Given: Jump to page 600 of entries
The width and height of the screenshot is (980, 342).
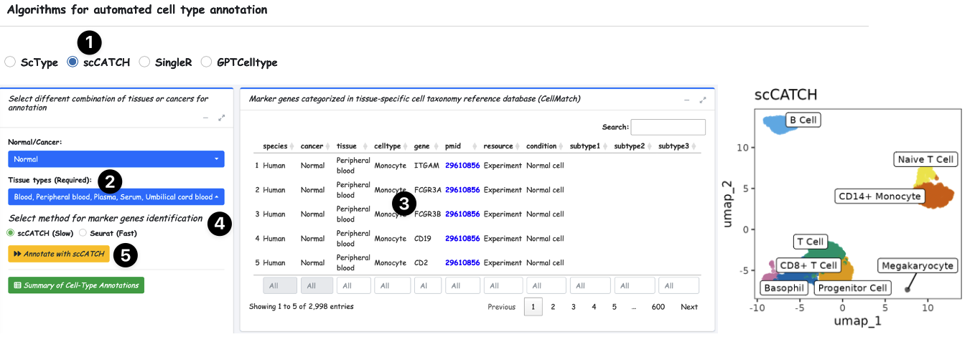Looking at the screenshot, I should [658, 307].
